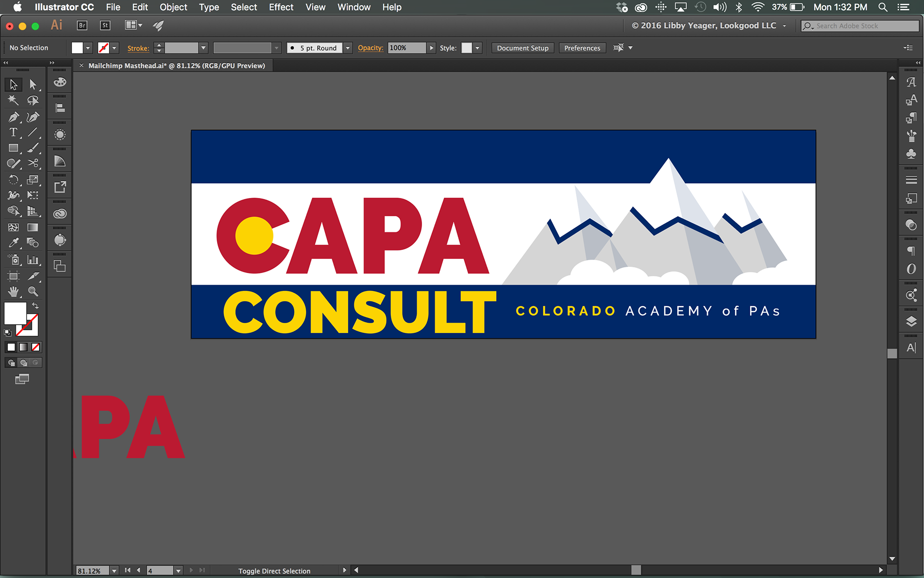This screenshot has height=578, width=924.
Task: Select the Shape Builder tool
Action: click(13, 211)
